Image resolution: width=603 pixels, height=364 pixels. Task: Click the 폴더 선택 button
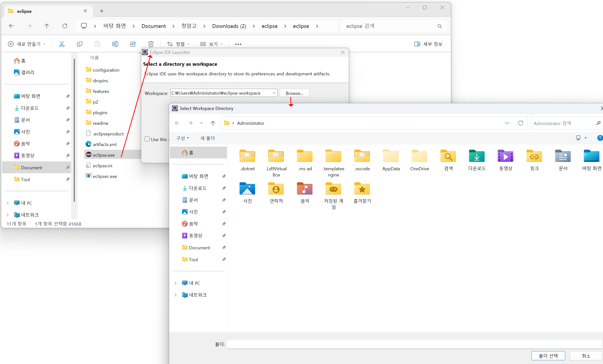pos(548,356)
